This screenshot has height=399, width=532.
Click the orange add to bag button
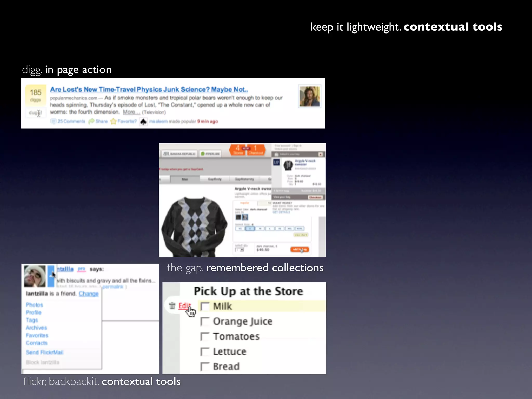tap(300, 249)
